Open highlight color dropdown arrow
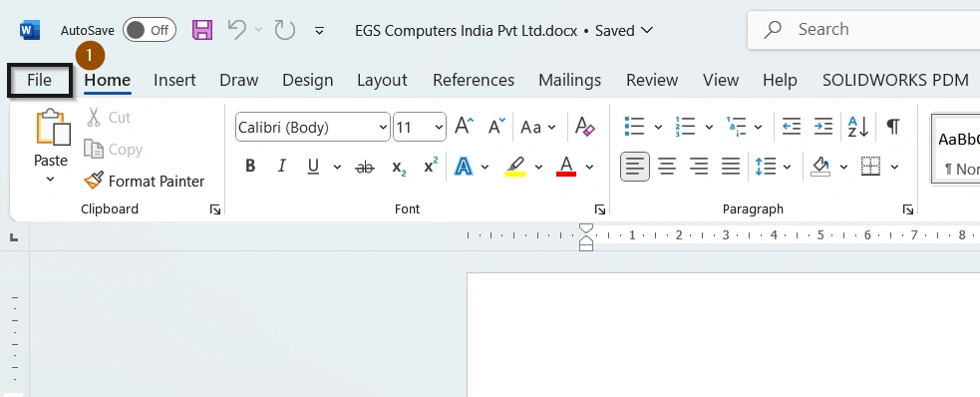 [538, 167]
